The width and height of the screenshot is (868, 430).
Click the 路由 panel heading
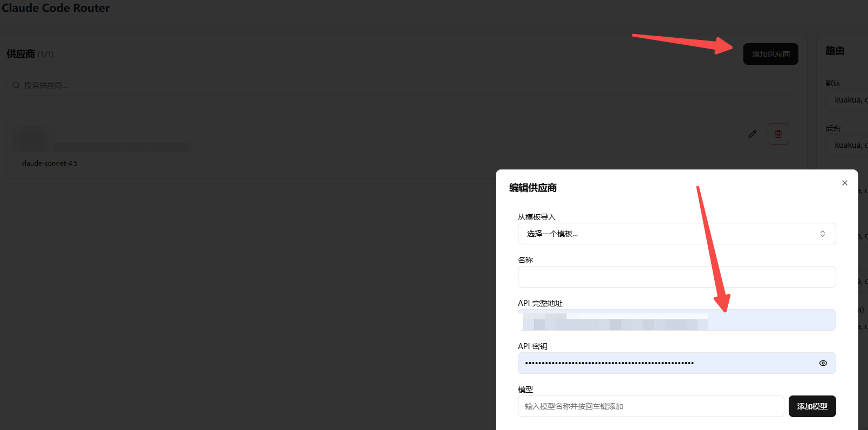[x=835, y=51]
